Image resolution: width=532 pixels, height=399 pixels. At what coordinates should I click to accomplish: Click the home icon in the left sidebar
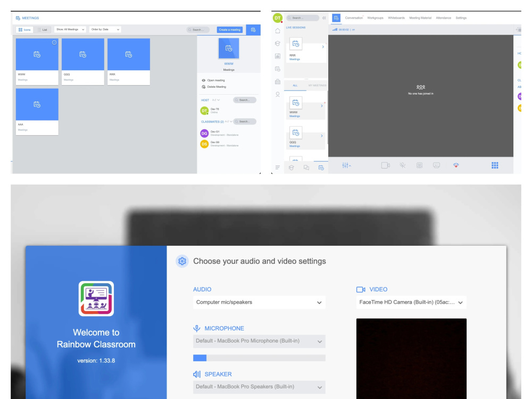tap(278, 31)
